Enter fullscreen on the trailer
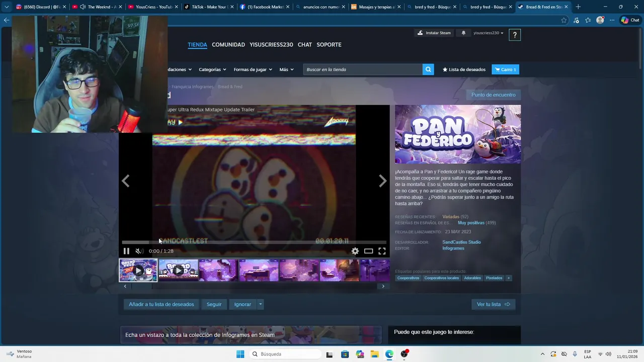 [382, 251]
